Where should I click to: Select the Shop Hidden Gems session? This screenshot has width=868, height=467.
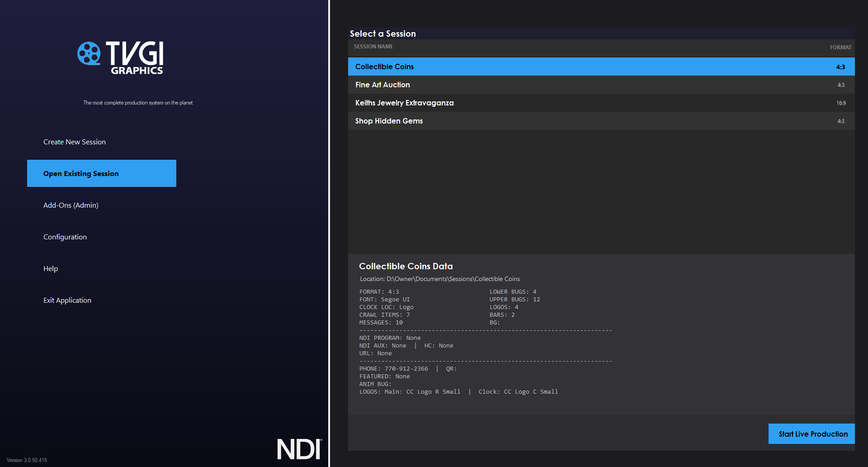point(601,121)
